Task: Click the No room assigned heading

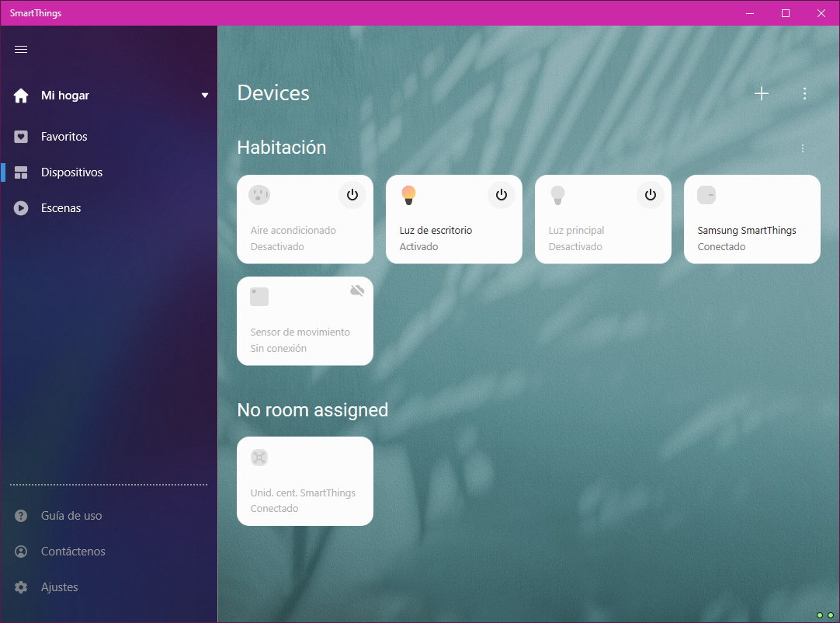Action: point(313,410)
